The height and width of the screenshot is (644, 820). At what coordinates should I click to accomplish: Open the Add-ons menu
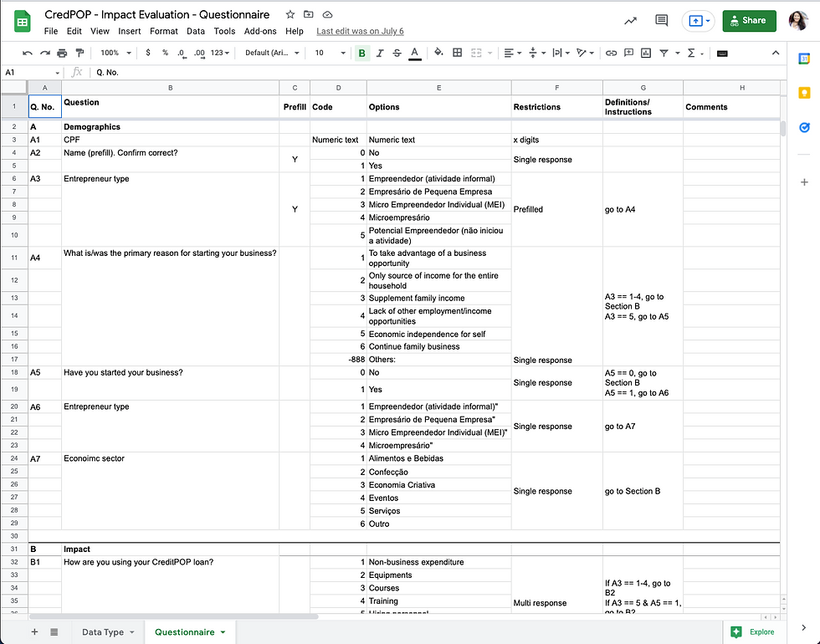coord(260,32)
